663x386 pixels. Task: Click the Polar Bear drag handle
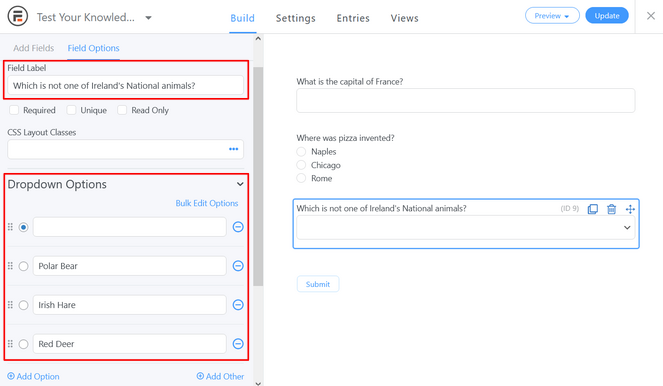point(10,266)
